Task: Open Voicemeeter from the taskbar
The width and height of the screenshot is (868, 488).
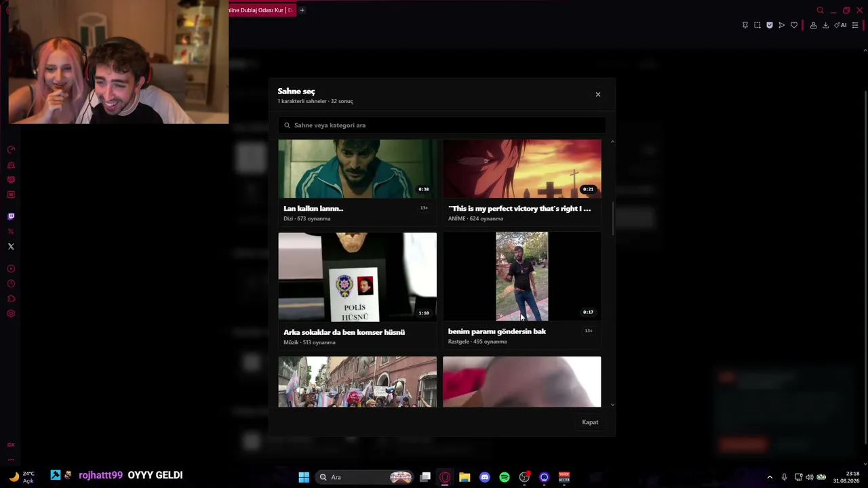Action: (x=564, y=477)
